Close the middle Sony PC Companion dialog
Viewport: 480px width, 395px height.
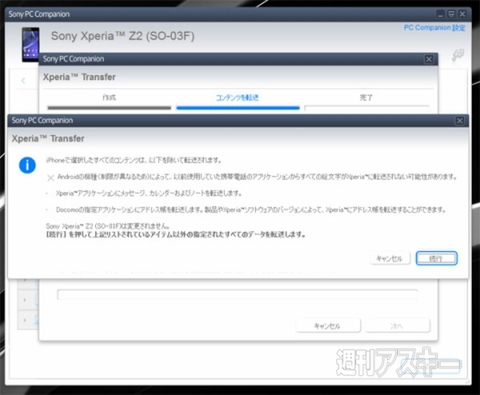pos(429,59)
